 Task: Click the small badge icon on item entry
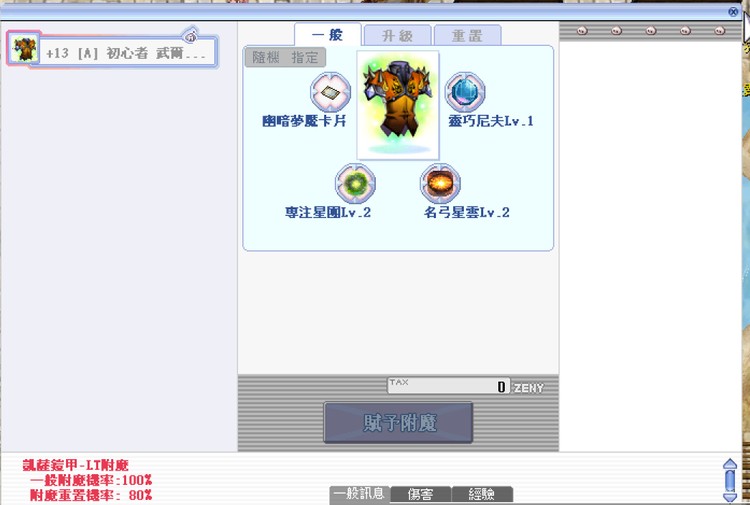pos(191,35)
